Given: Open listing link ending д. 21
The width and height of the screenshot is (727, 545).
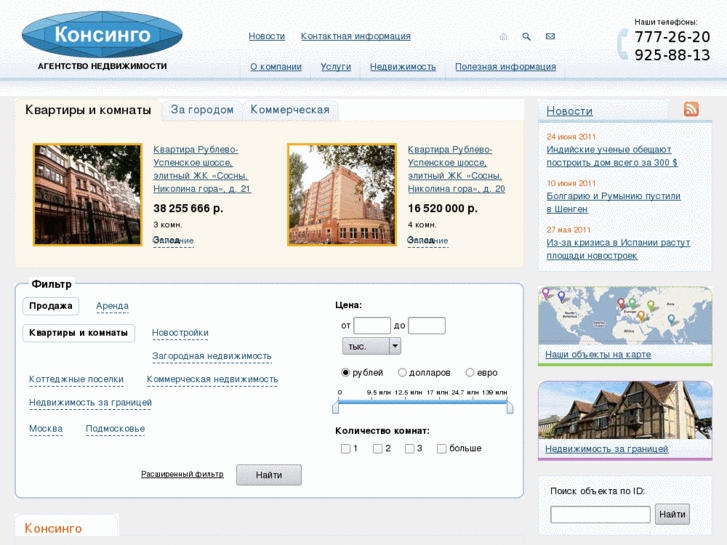Looking at the screenshot, I should pos(202,169).
